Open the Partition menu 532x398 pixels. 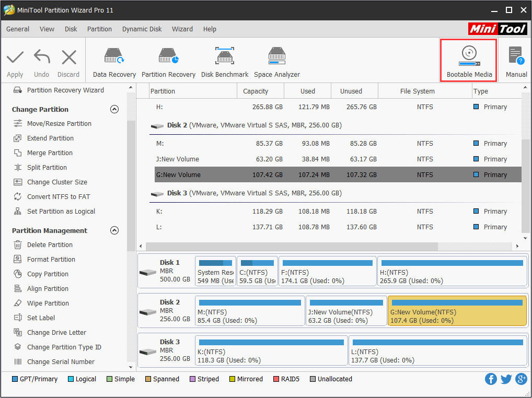tap(99, 29)
